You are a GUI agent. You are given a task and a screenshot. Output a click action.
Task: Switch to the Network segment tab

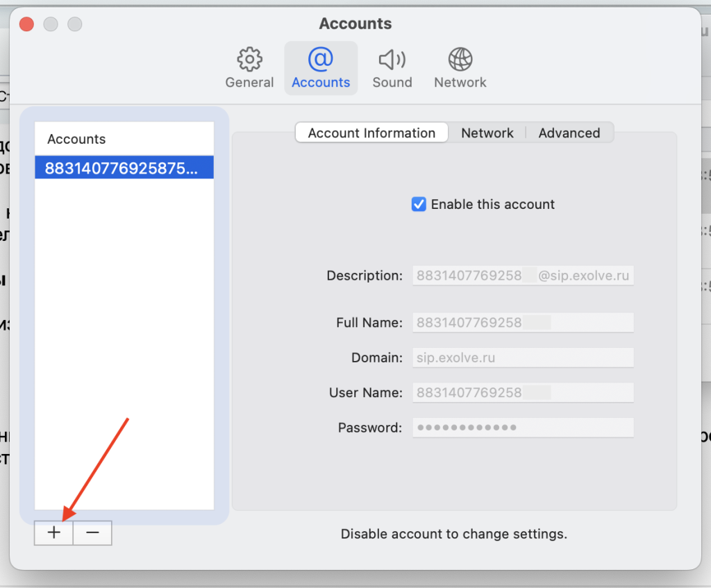coord(487,133)
